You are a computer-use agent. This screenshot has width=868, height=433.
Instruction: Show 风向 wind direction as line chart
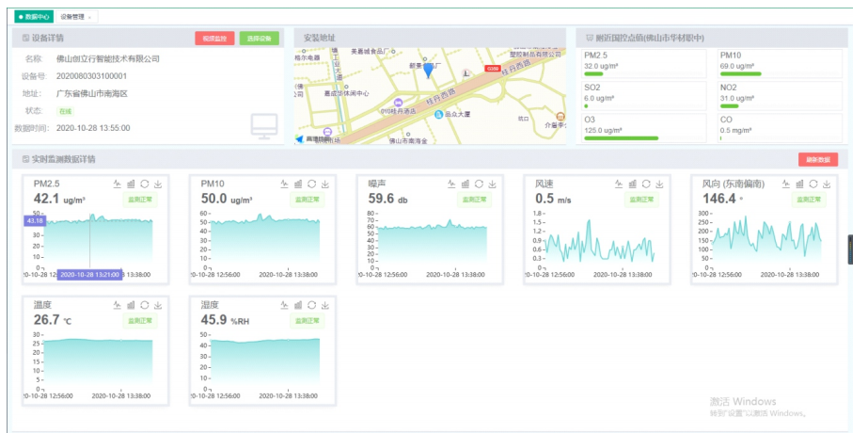coord(787,184)
